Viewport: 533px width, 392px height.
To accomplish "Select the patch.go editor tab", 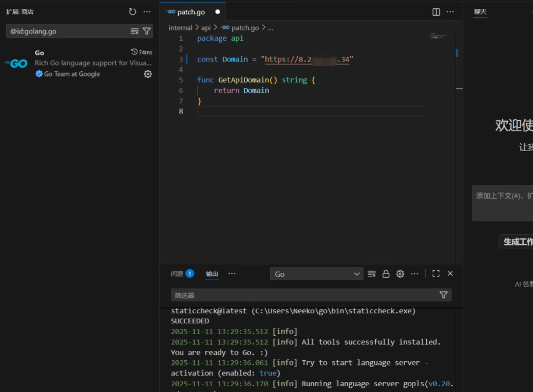I will click(191, 11).
